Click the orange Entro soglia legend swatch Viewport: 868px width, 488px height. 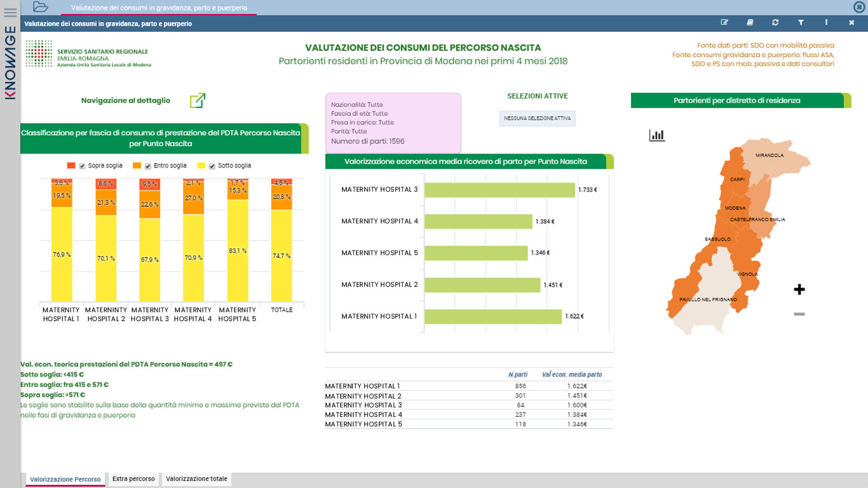pos(137,166)
